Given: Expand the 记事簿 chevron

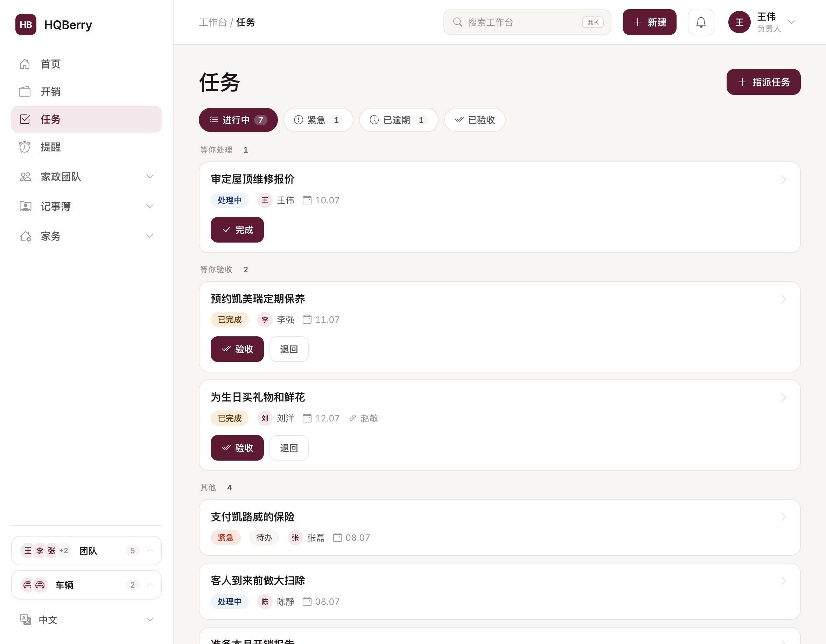Looking at the screenshot, I should 150,206.
